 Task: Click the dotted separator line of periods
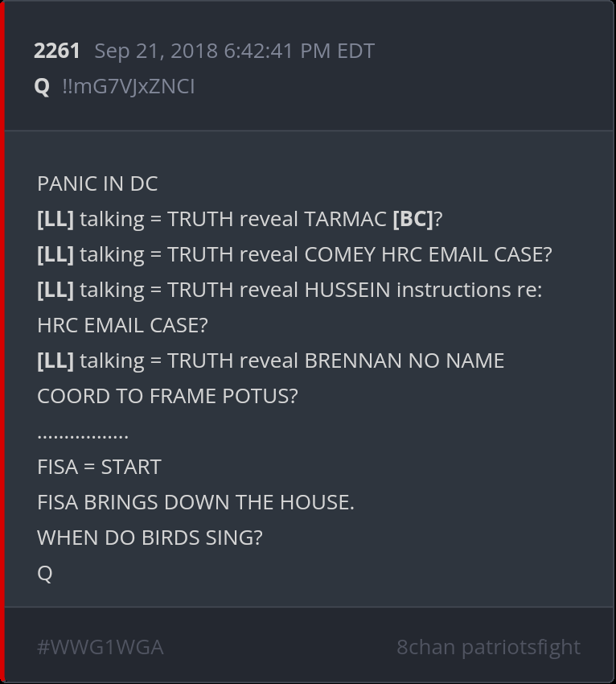point(83,435)
